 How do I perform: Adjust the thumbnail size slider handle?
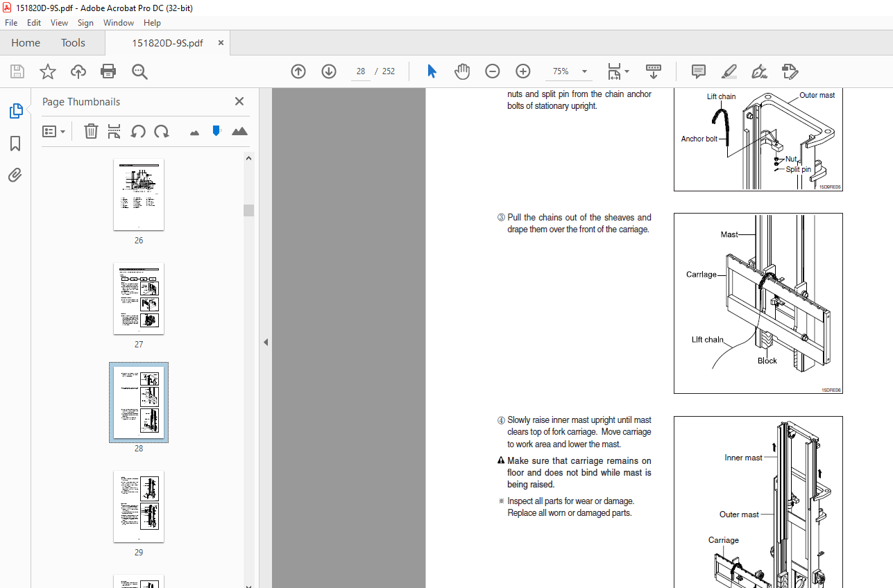point(216,130)
